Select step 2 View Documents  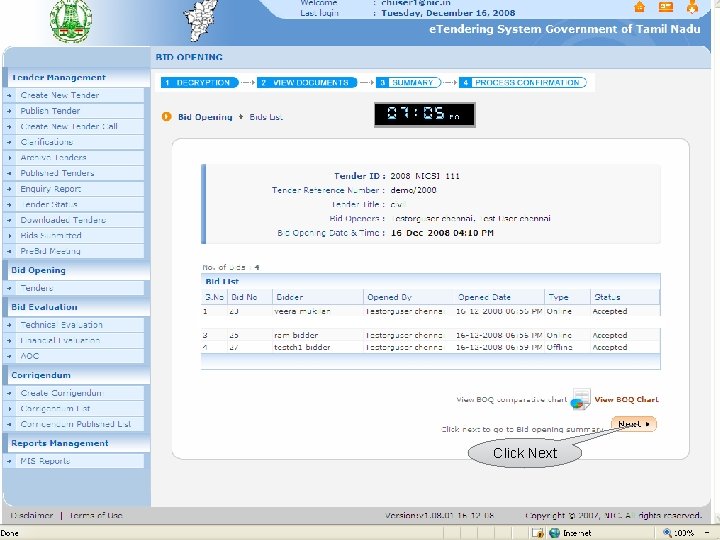307,83
